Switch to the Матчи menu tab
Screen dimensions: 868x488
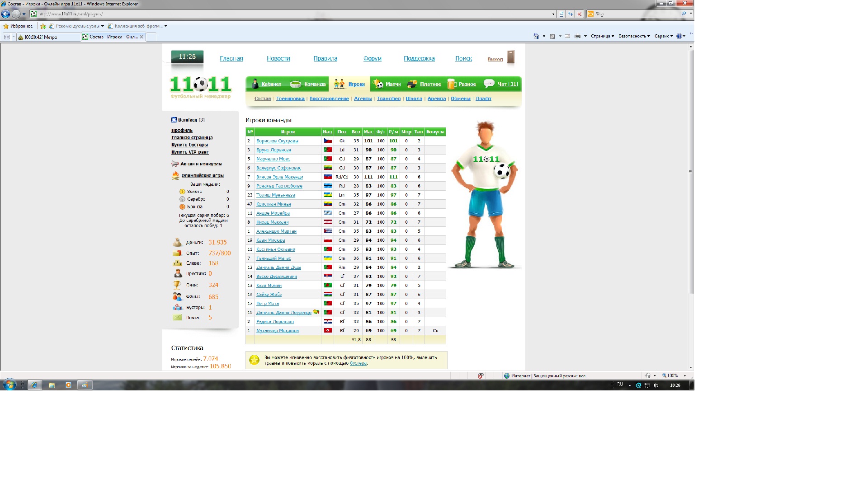(392, 84)
